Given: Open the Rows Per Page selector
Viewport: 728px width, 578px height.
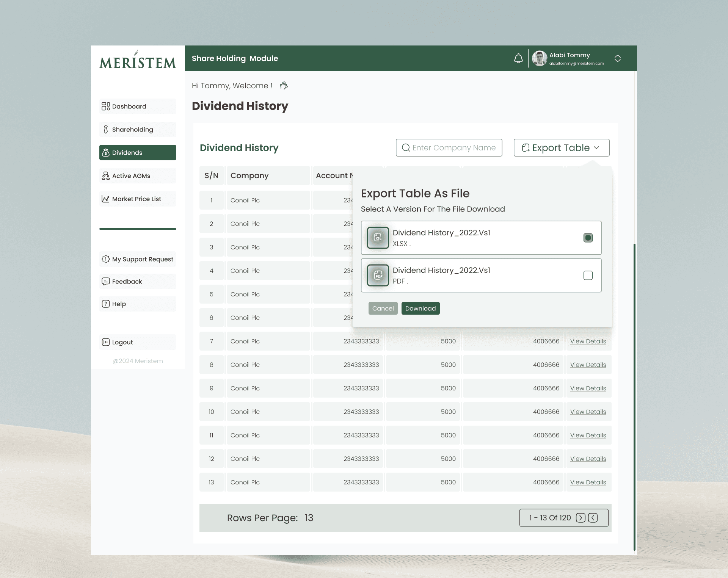Looking at the screenshot, I should (x=309, y=518).
